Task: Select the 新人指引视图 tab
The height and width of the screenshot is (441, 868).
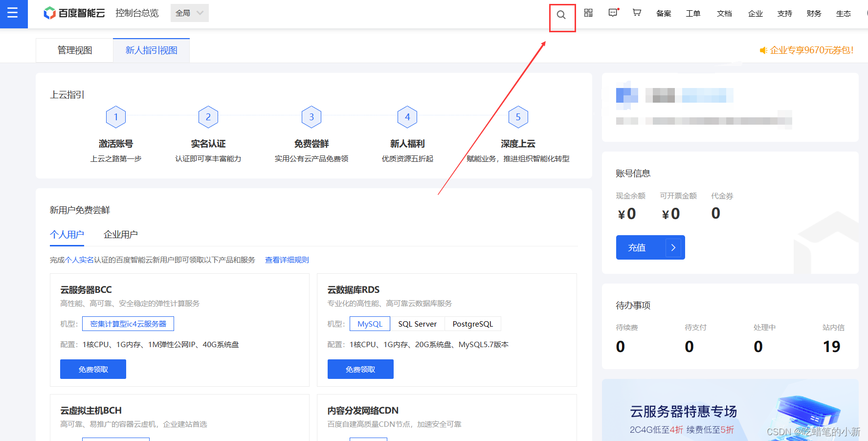Action: coord(151,50)
